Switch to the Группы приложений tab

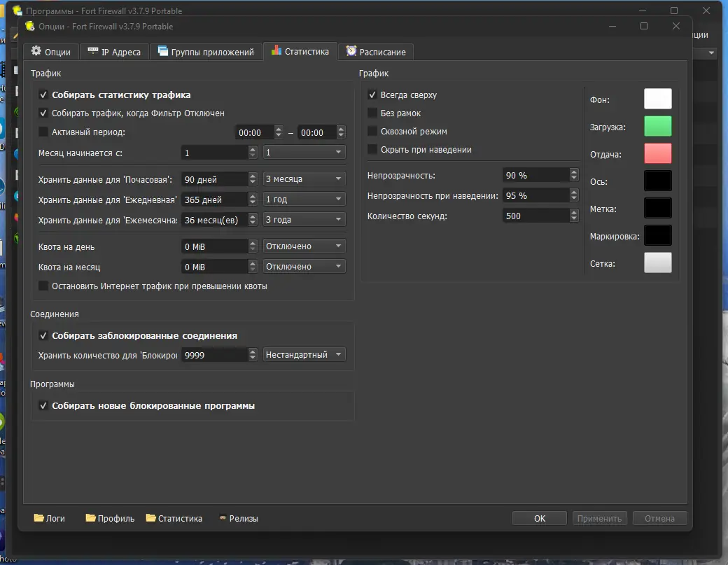pyautogui.click(x=206, y=52)
